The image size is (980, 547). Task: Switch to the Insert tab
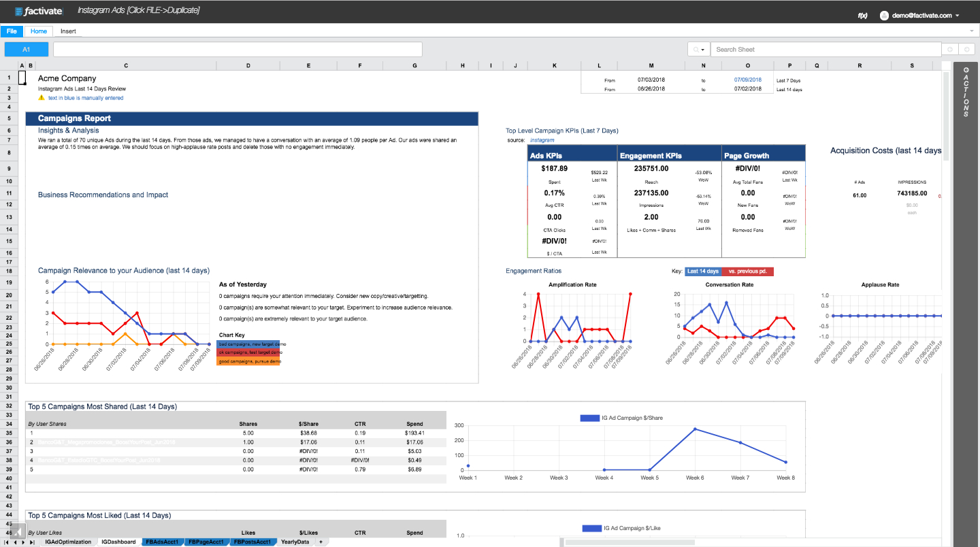click(68, 31)
